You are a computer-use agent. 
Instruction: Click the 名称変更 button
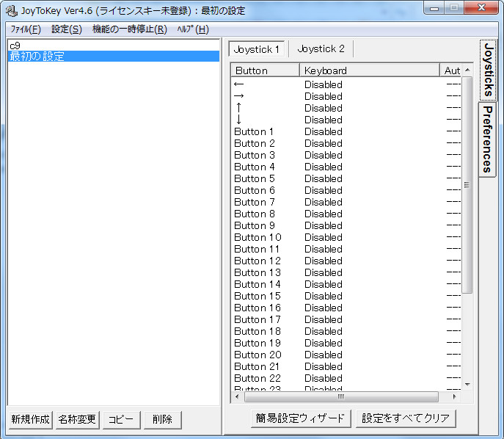78,419
